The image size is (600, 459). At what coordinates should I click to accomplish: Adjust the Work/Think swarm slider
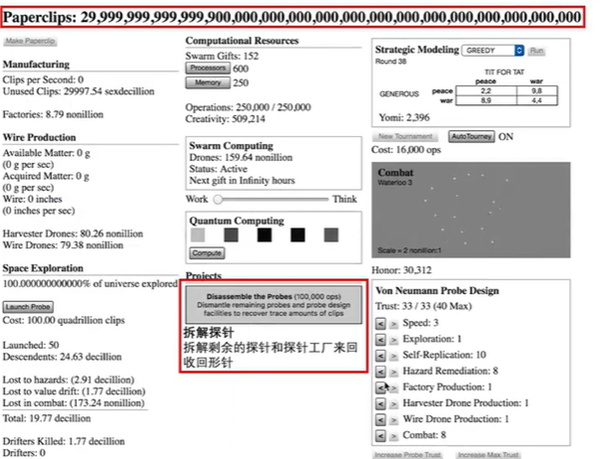271,199
